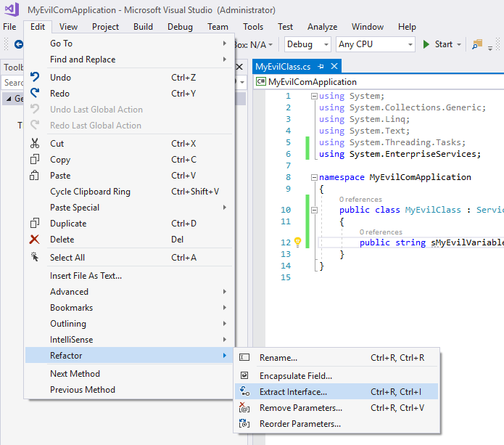Screen dimensions: 504x445
Task: Click the red X Delete icon
Action: pos(34,240)
